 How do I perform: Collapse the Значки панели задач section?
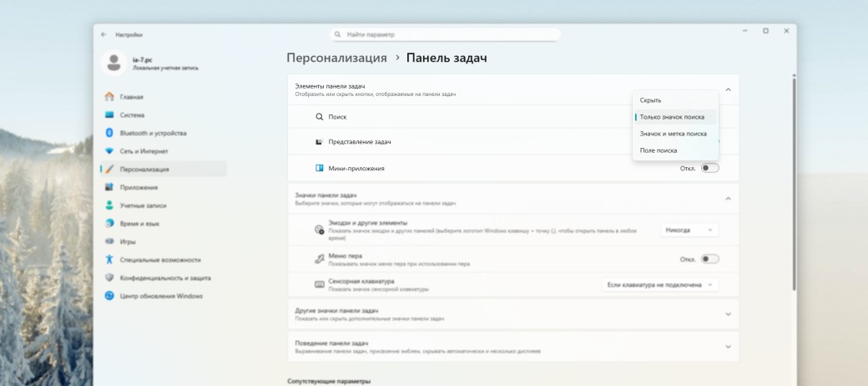pos(728,199)
